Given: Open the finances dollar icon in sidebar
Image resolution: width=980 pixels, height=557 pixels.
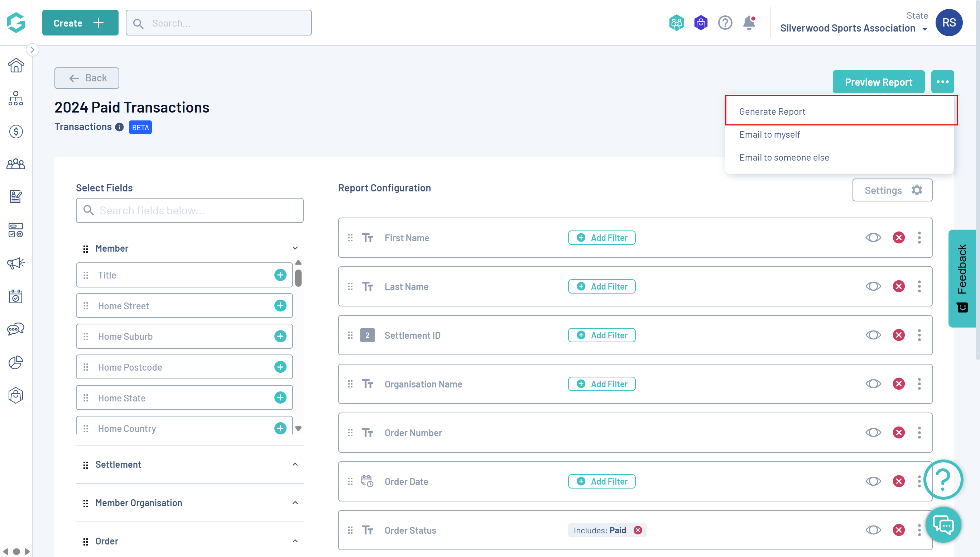Looking at the screenshot, I should [16, 132].
